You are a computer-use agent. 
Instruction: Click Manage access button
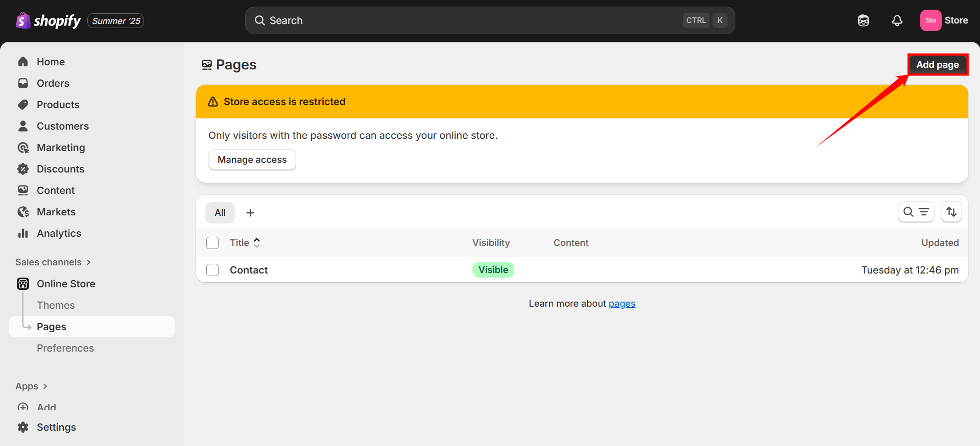coord(252,160)
